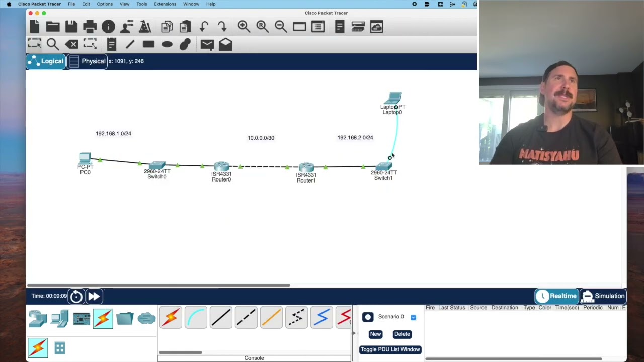
Task: Choose the End Devices category
Action: (x=59, y=319)
